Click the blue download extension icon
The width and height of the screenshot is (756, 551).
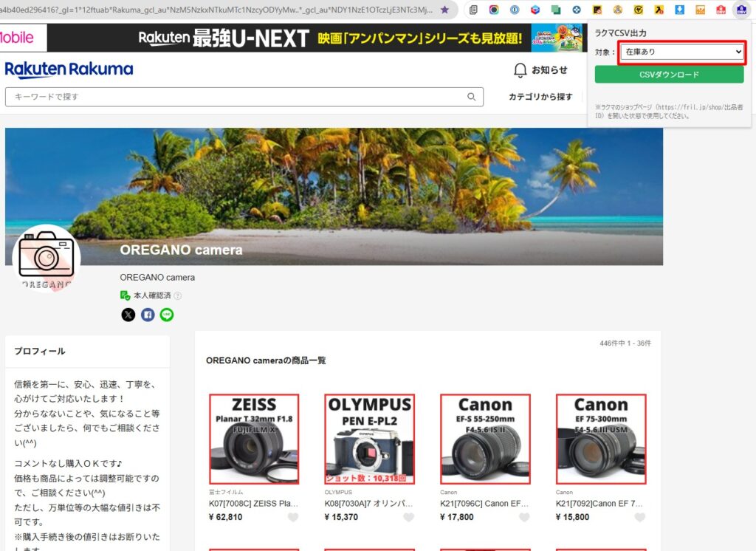pos(680,10)
